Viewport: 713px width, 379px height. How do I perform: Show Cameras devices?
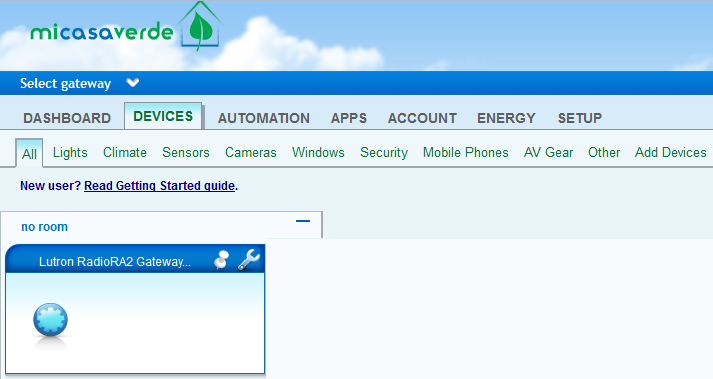click(251, 152)
